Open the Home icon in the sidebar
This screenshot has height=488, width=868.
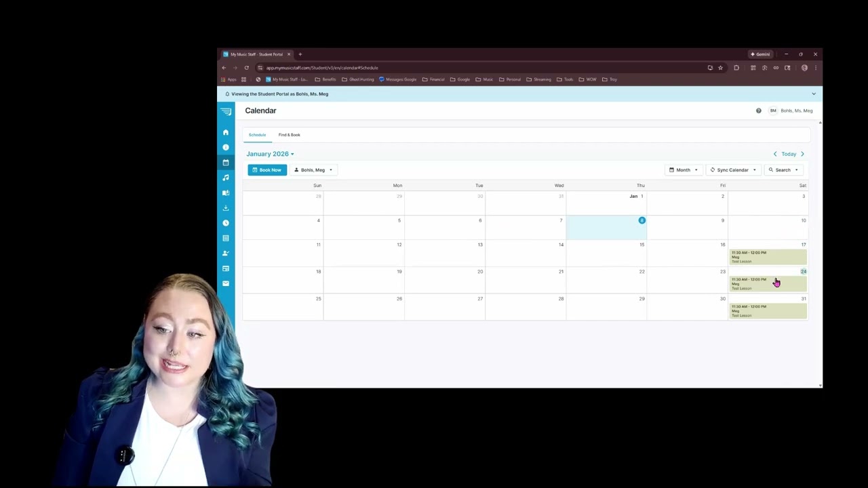[x=226, y=132]
